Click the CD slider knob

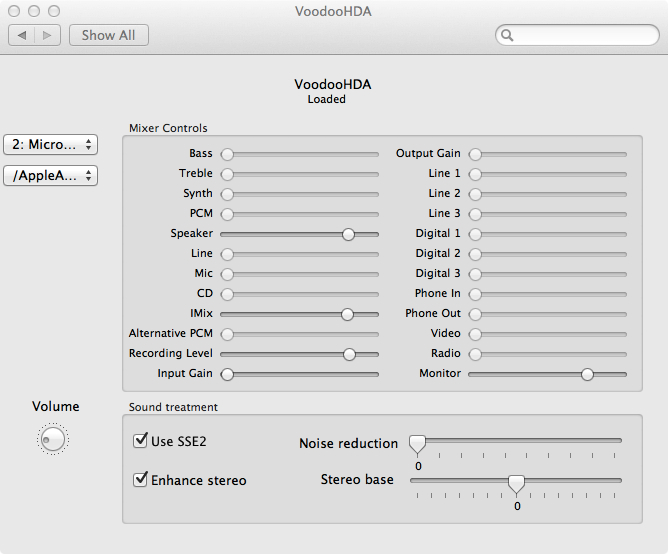click(x=227, y=294)
